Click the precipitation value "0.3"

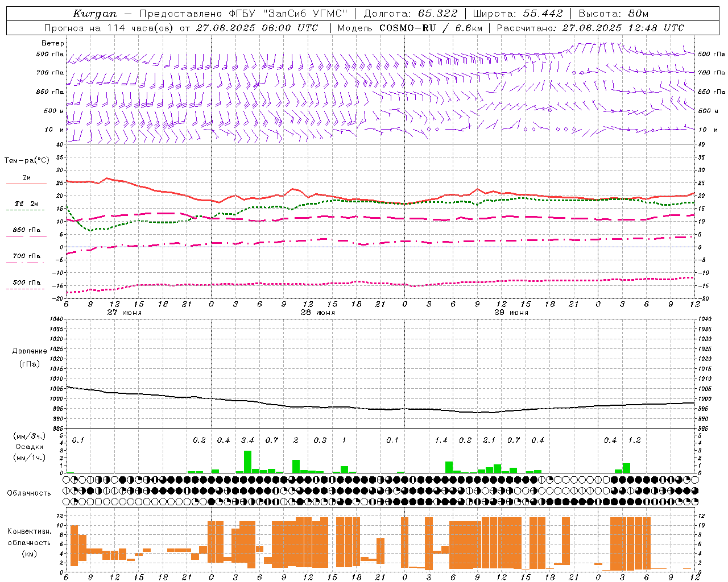click(x=320, y=440)
